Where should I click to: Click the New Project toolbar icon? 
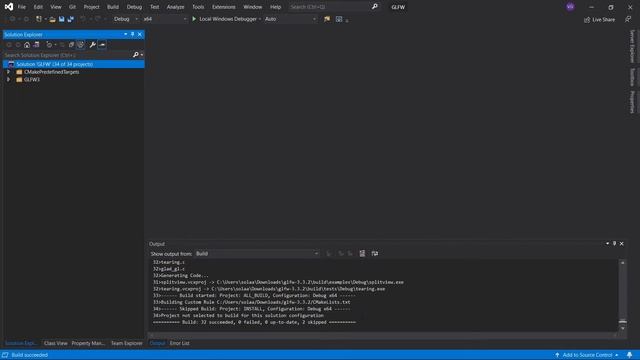[x=39, y=19]
